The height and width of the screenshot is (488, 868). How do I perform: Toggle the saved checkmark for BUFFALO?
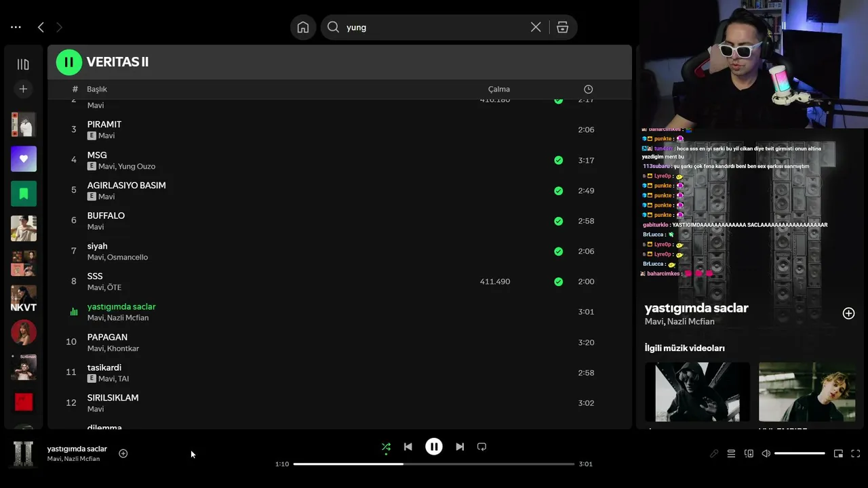coord(558,221)
